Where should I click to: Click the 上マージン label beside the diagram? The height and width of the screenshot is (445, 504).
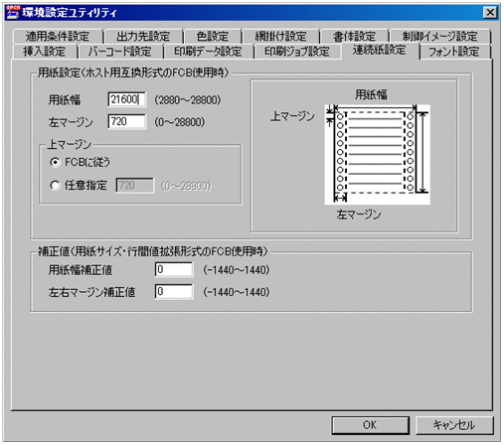(292, 116)
